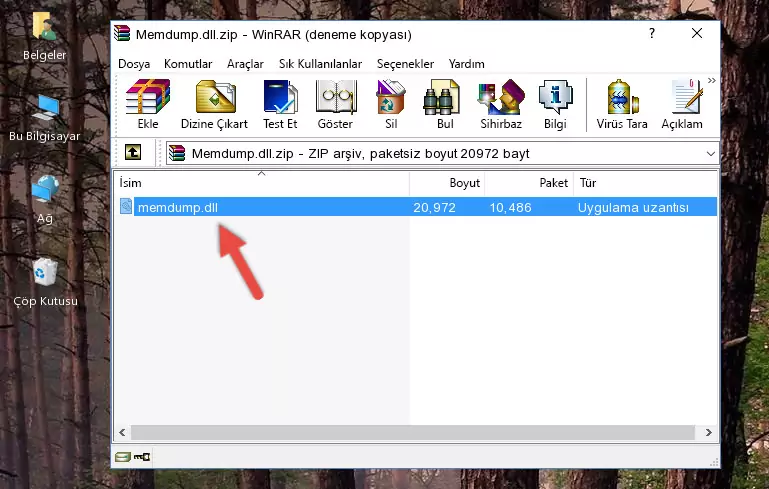Sort by İsim column header

tap(262, 183)
